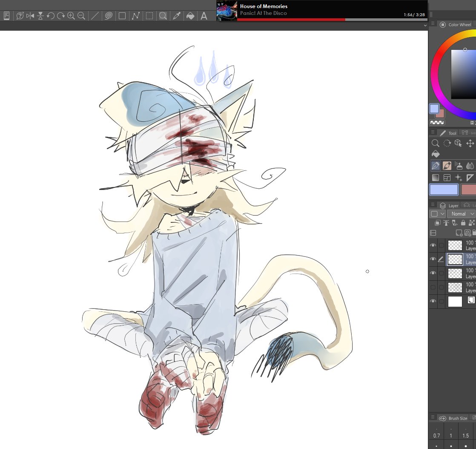Switch to the Layer tab
This screenshot has width=476, height=449.
pos(449,206)
